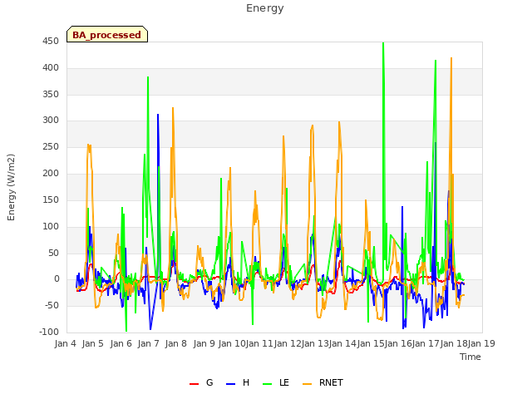This screenshot has height=399, width=532.
Task: Click the 450 y-axis label
Action: 51,42
